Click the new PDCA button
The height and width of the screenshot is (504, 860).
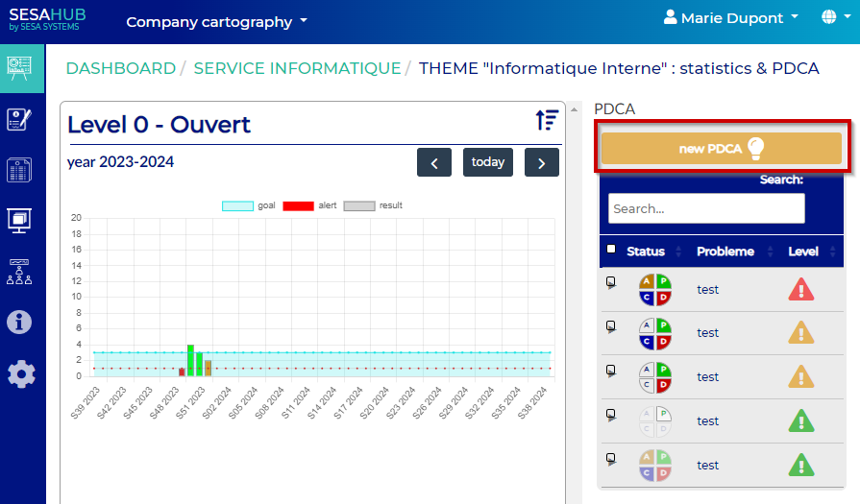tap(721, 149)
